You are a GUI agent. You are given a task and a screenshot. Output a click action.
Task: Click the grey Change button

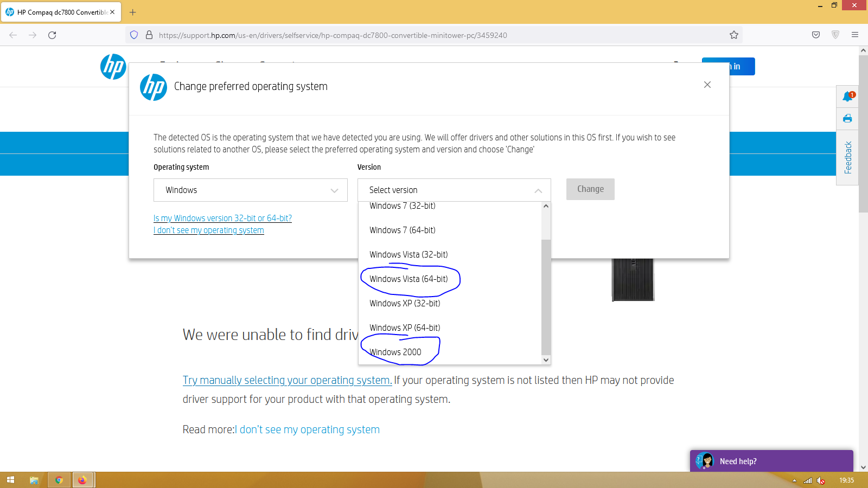tap(590, 189)
